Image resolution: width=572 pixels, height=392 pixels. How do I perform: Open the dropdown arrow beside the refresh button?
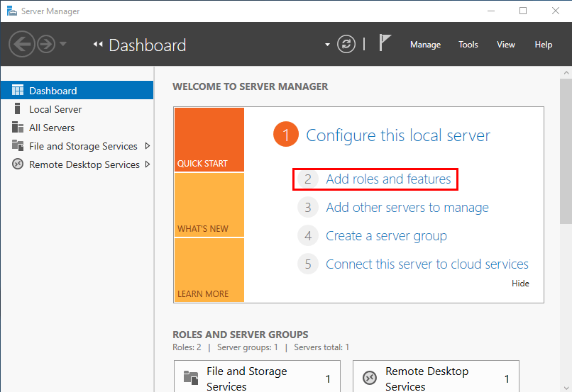point(327,45)
